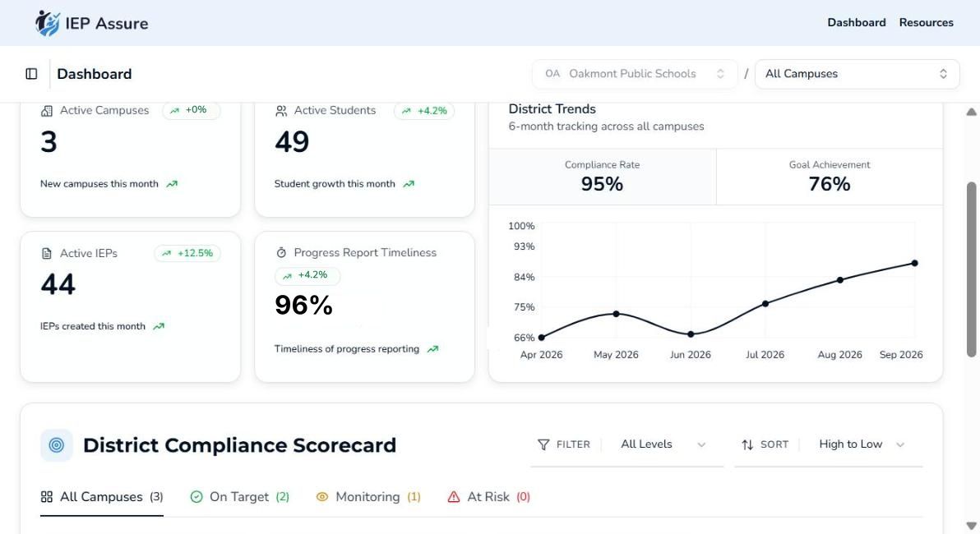The width and height of the screenshot is (980, 534).
Task: Click the 66% y-axis label
Action: point(525,338)
